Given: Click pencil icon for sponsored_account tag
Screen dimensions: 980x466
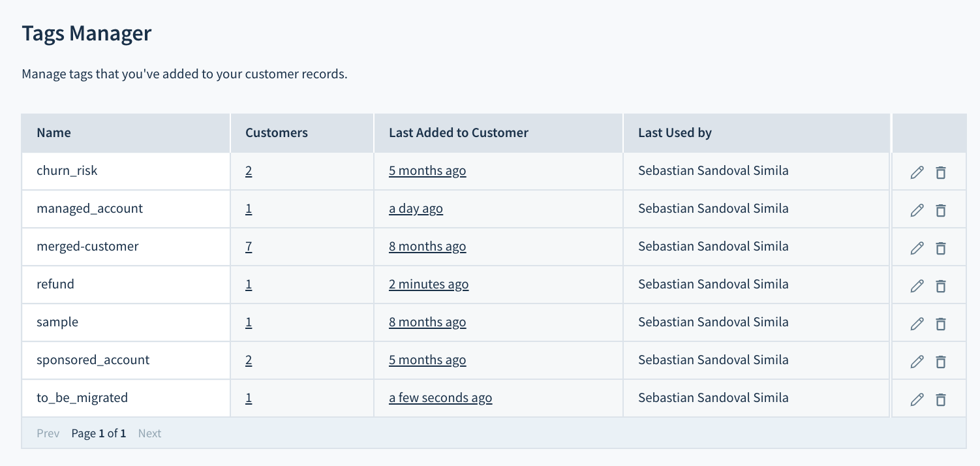Looking at the screenshot, I should [x=917, y=362].
